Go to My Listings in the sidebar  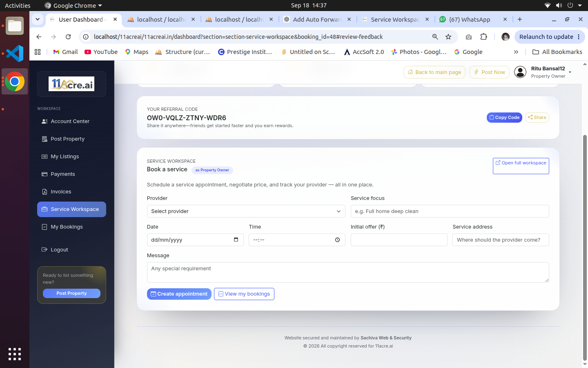click(71, 157)
